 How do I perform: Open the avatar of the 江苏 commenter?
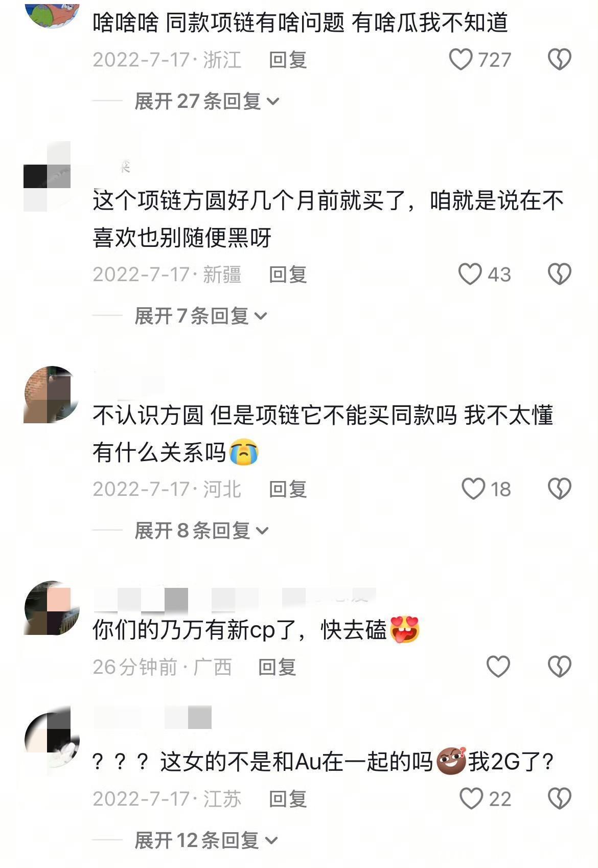coord(52,741)
